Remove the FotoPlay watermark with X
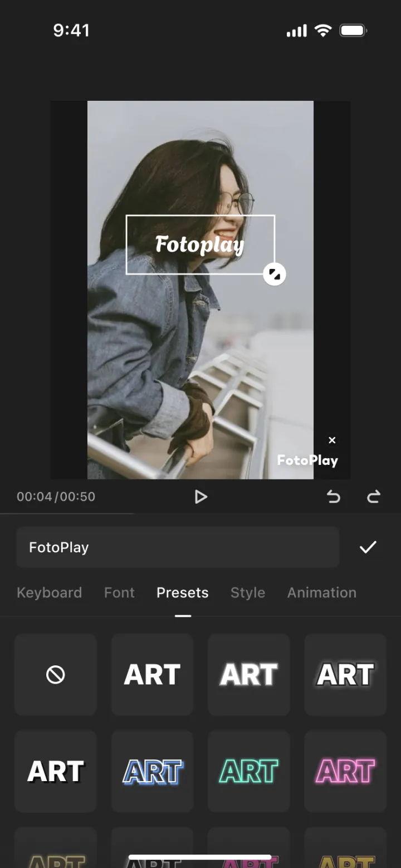Screen dimensions: 401x868 point(332,440)
